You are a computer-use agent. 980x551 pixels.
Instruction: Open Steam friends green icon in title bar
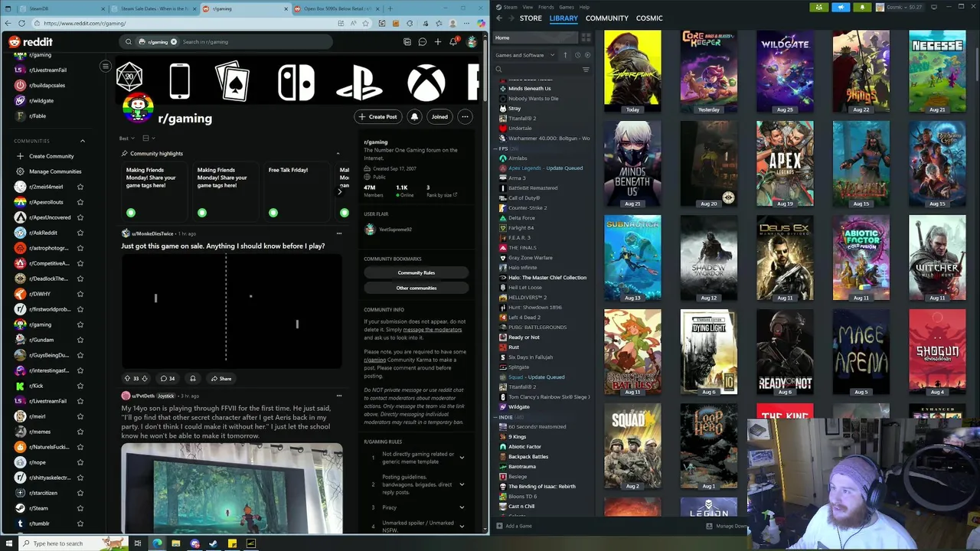click(x=819, y=7)
